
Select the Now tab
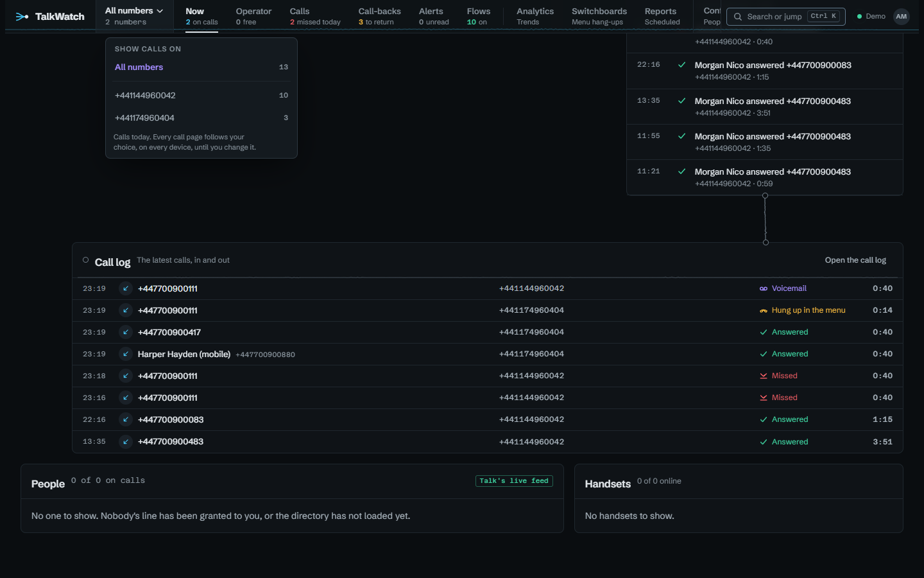tap(201, 16)
